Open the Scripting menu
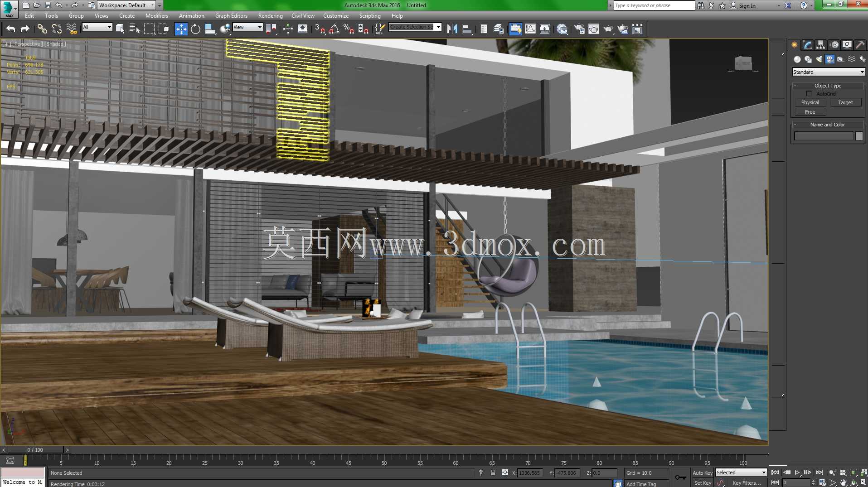 tap(370, 15)
